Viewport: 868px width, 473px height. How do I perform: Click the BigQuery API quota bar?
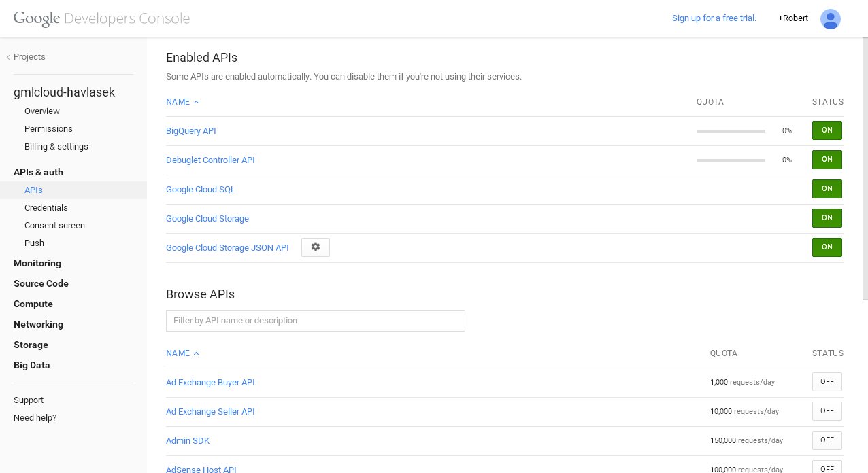tap(730, 130)
